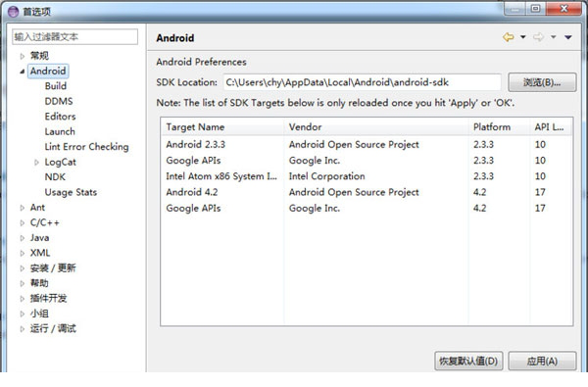Viewport: 588px width, 387px height.
Task: Click Android Open Source Project in 2.3.3 row
Action: click(354, 145)
